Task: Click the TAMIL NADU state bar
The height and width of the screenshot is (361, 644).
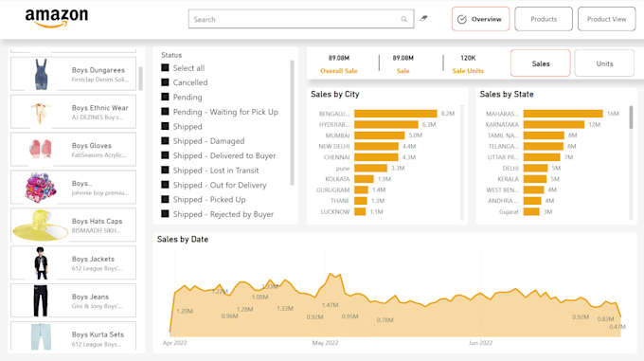Action: 544,135
